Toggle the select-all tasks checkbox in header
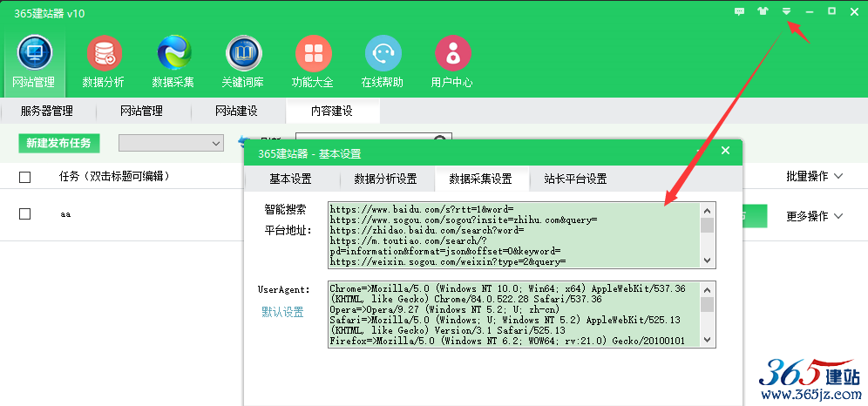 point(25,177)
